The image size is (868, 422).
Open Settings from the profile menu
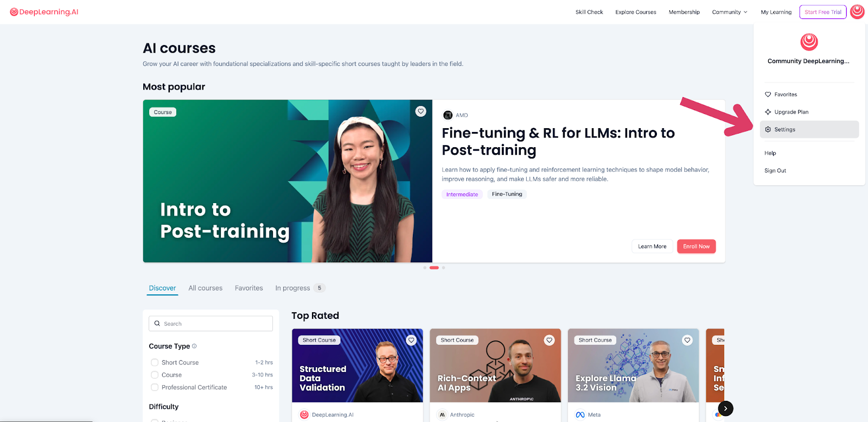point(784,129)
